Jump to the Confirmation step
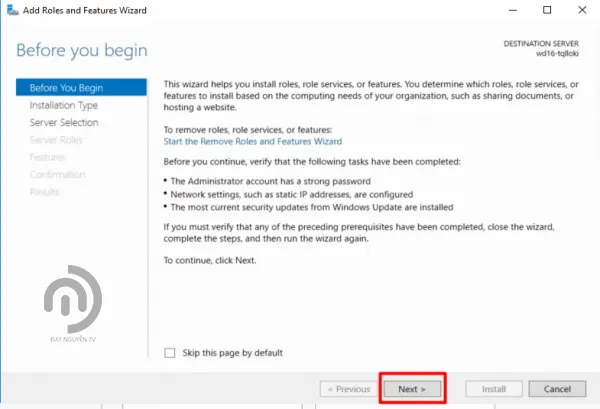This screenshot has width=600, height=409. coord(58,174)
